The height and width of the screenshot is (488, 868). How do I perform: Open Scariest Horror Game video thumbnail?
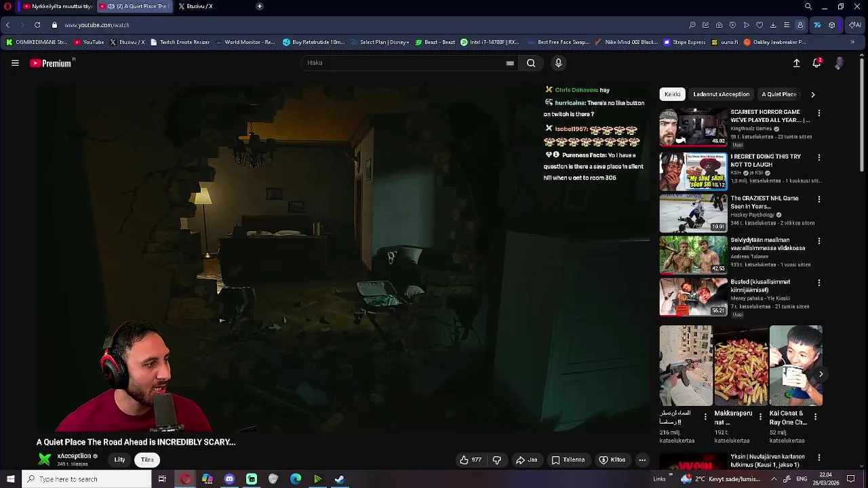coord(693,127)
